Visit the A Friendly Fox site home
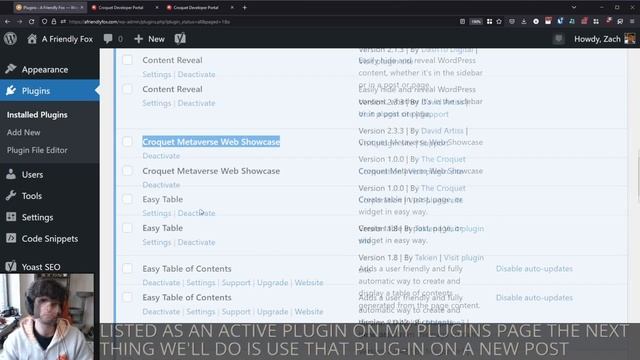640x360 pixels. [x=60, y=39]
